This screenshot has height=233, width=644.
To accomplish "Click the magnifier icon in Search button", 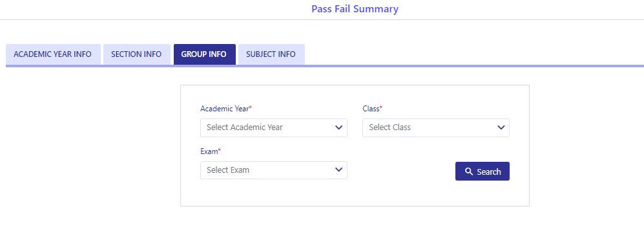I will coord(468,172).
